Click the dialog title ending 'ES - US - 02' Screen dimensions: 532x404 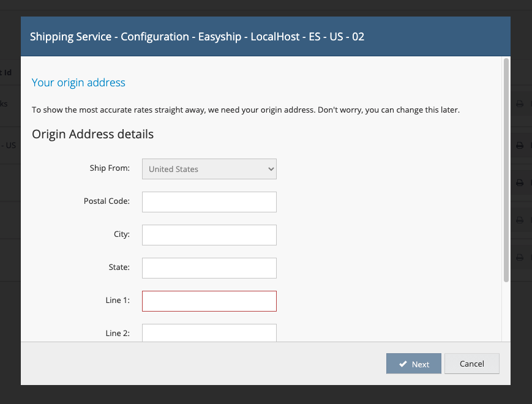pyautogui.click(x=197, y=37)
